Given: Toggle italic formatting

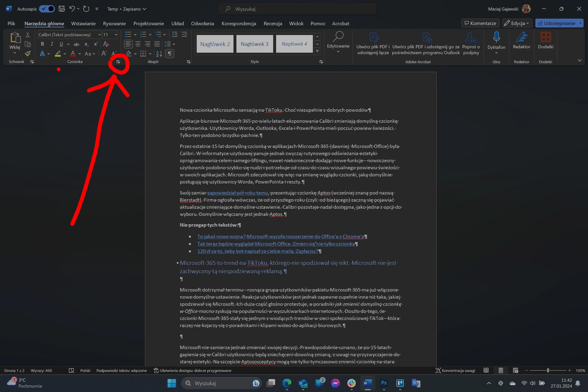Looking at the screenshot, I should click(52, 44).
